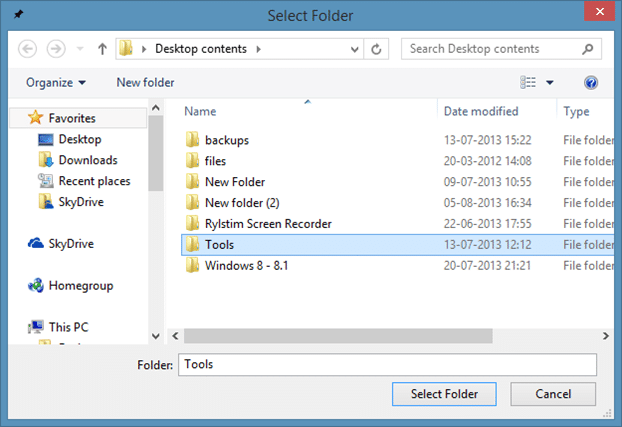Viewport: 622px width, 427px height.
Task: Click the 13-07-2013 15:22 date of backups
Action: pos(487,140)
